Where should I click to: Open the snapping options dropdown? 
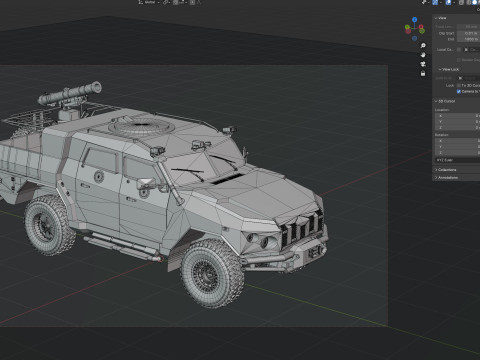[x=183, y=2]
